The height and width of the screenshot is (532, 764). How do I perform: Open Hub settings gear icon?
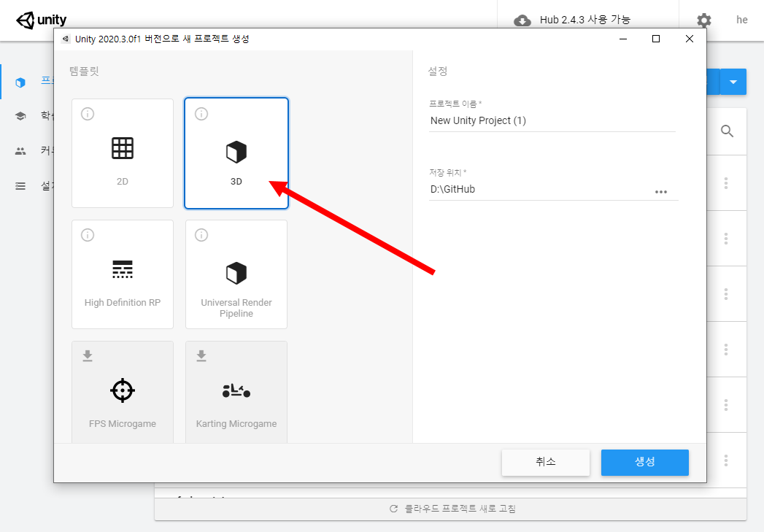[704, 20]
